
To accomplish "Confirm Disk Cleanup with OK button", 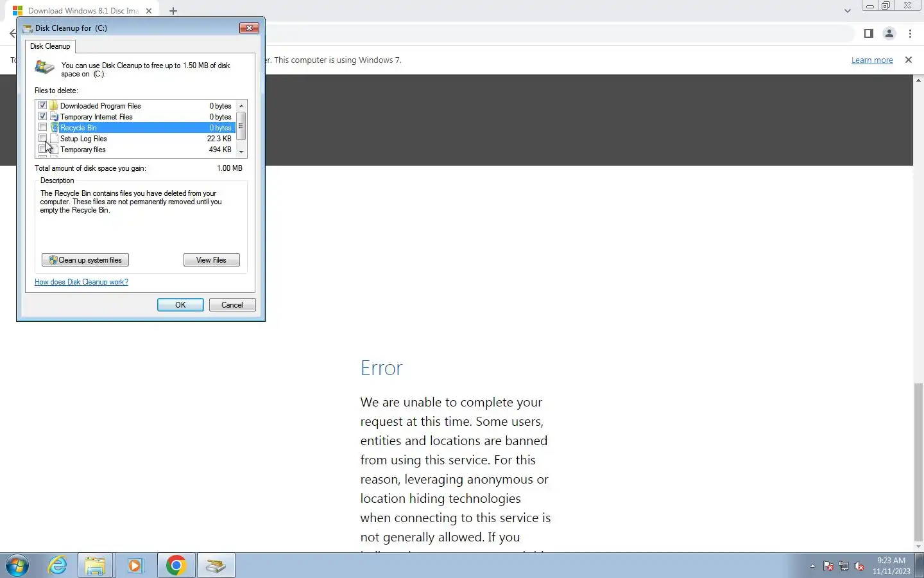I will tap(180, 305).
